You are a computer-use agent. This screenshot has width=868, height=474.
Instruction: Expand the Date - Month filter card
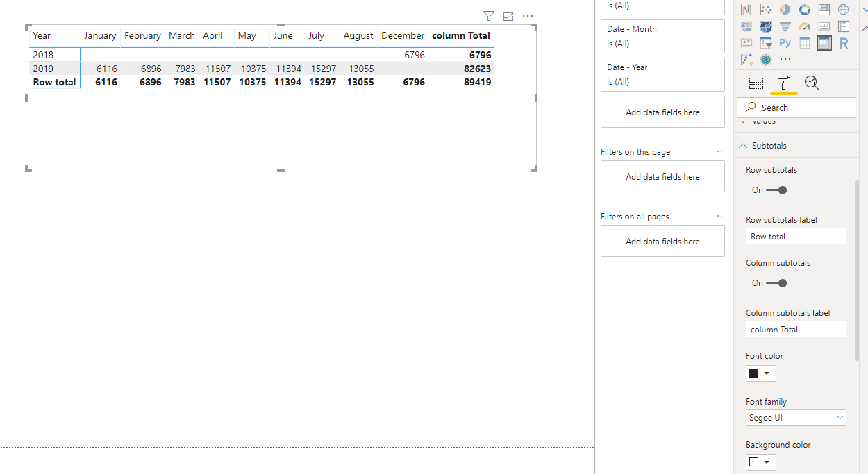tap(662, 36)
